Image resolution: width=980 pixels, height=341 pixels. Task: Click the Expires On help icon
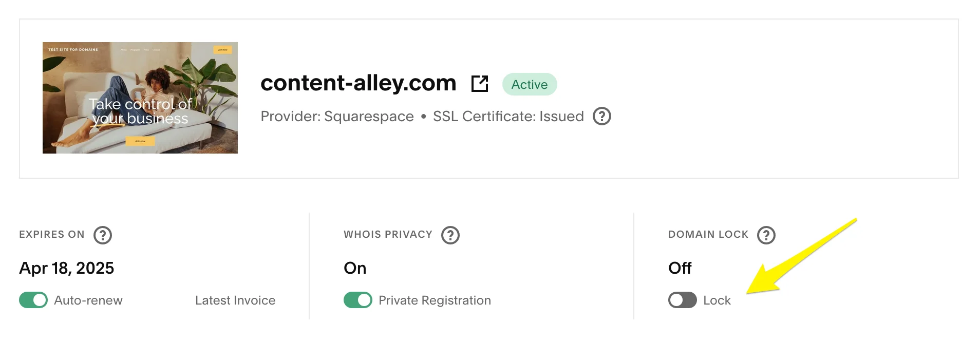[103, 235]
